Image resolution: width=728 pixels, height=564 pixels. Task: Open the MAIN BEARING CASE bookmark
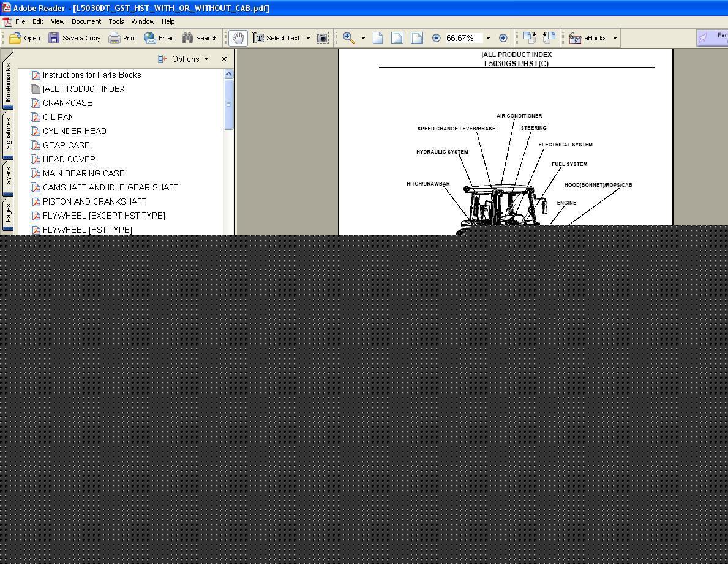83,174
